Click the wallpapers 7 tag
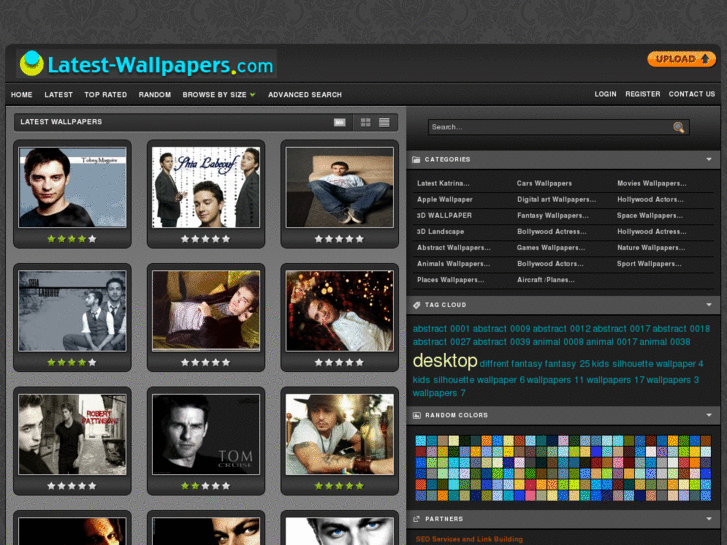Image resolution: width=727 pixels, height=545 pixels. pos(439,393)
